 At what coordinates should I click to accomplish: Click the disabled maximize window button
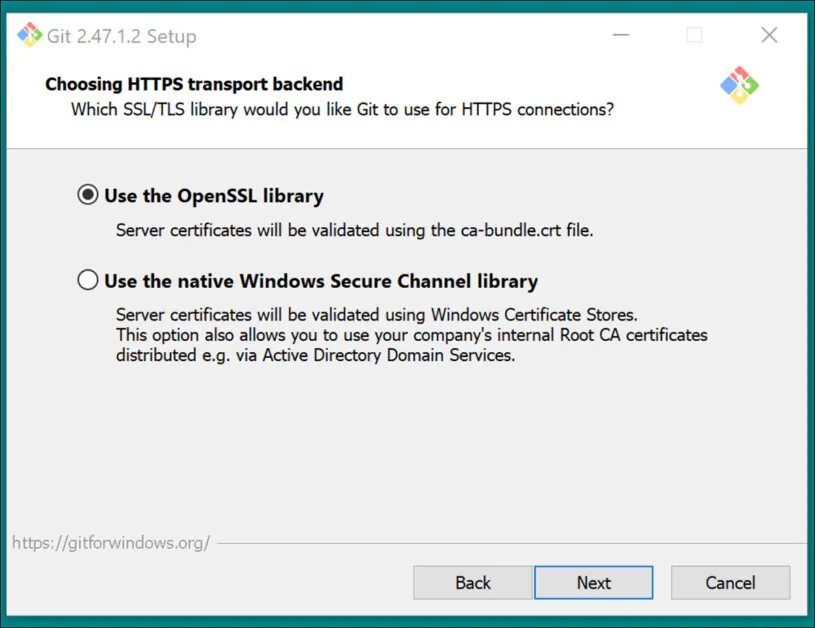[694, 36]
